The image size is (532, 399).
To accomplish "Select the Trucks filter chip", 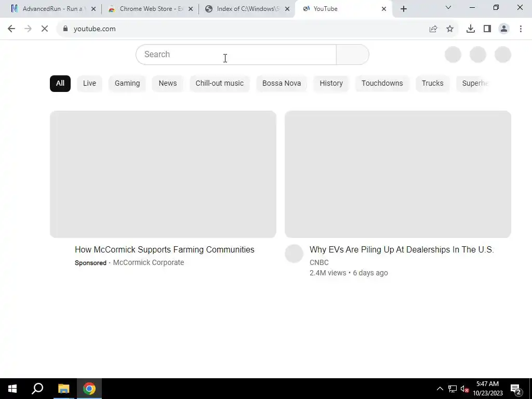I will click(433, 84).
